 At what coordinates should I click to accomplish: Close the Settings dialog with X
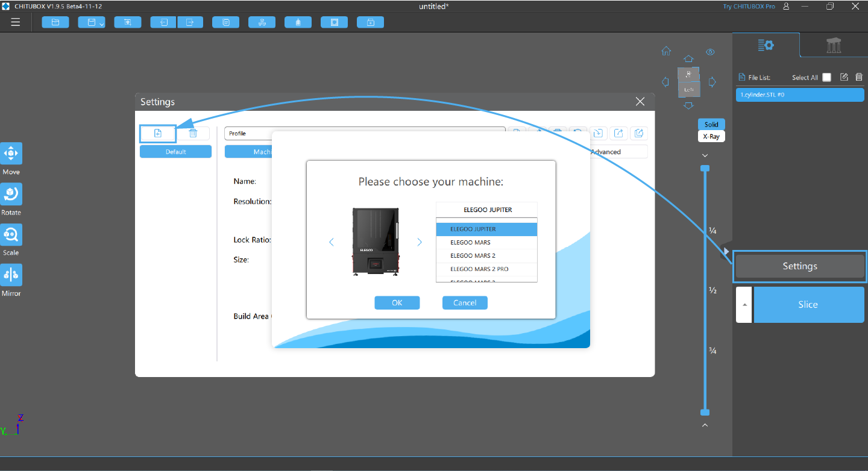(640, 102)
